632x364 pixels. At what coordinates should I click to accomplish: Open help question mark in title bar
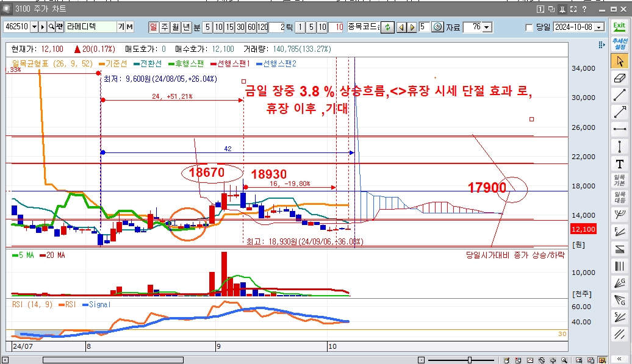click(584, 9)
